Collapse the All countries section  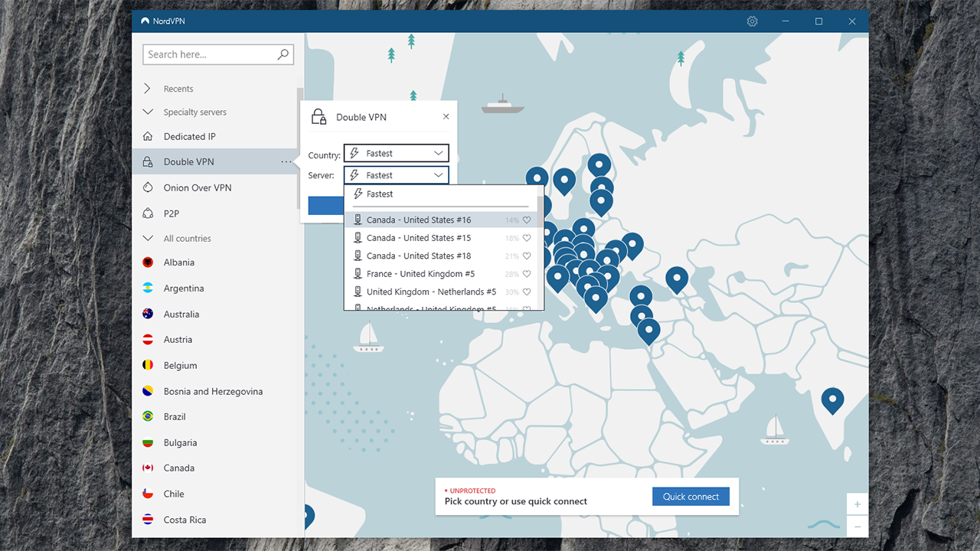[x=148, y=239]
